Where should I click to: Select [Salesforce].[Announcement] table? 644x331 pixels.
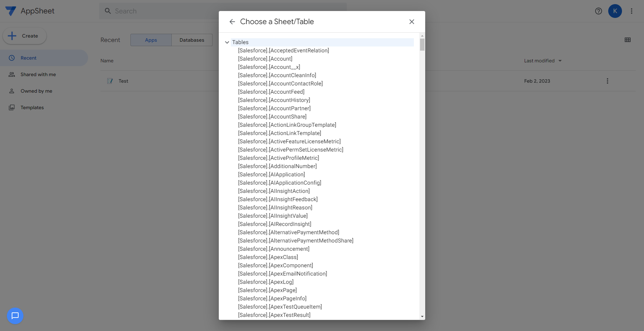[x=274, y=249]
